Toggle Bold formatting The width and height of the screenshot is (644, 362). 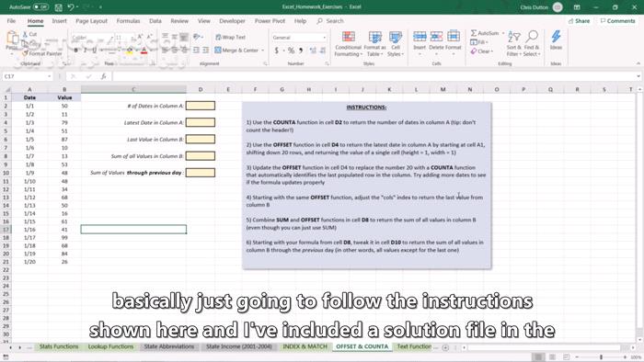tap(76, 51)
